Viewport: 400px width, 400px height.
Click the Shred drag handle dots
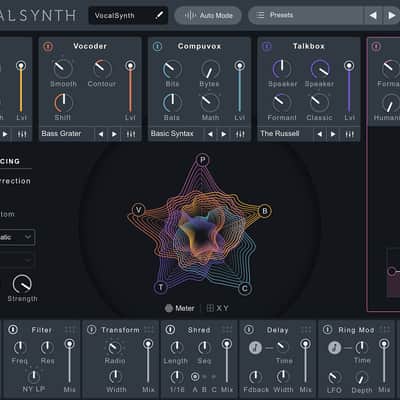pyautogui.click(x=227, y=330)
